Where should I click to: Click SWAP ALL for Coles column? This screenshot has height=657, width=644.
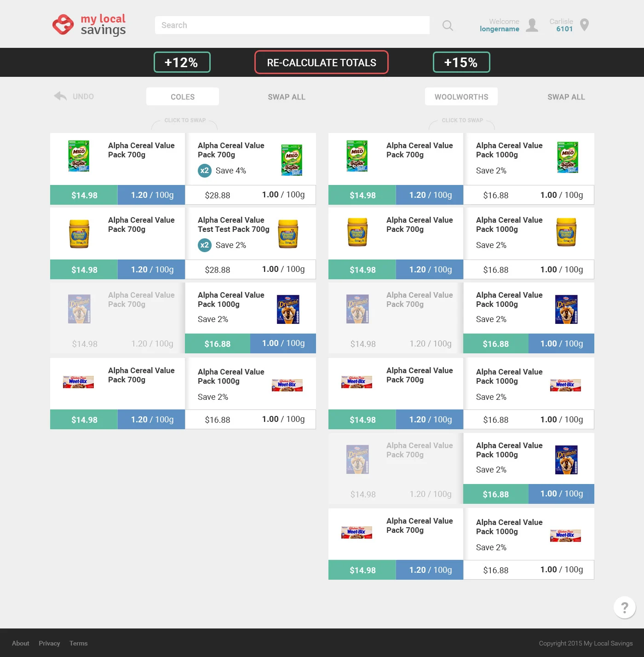(287, 97)
